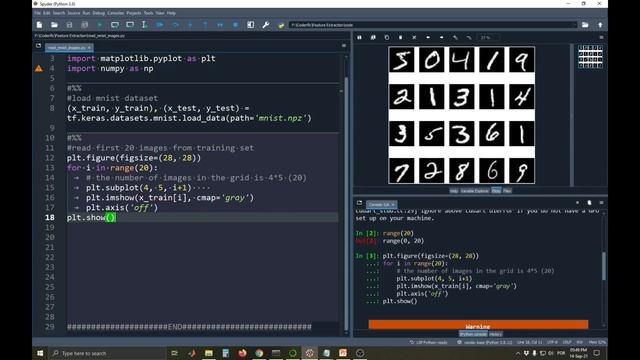Click the console vertical scrollbar

point(604,267)
